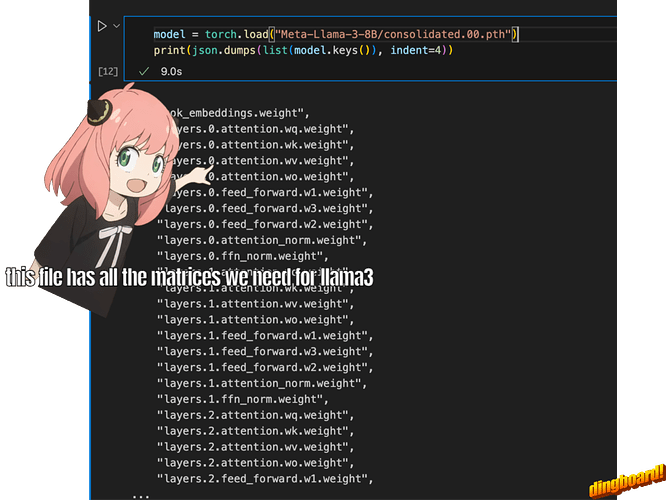
Task: Click "Meta-Llama-3-8B/consolidated.00.pth" string in code
Action: (393, 34)
